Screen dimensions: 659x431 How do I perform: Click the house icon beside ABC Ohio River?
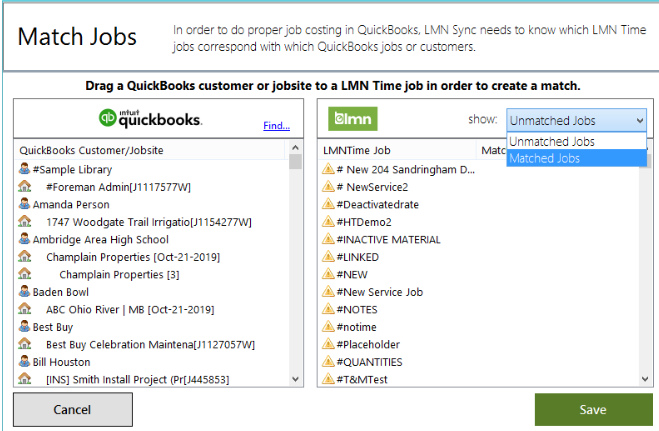click(25, 309)
